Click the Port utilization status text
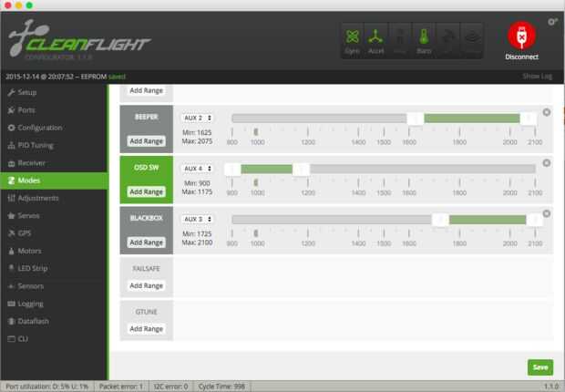Screen dimensions: 565x392 (46, 387)
